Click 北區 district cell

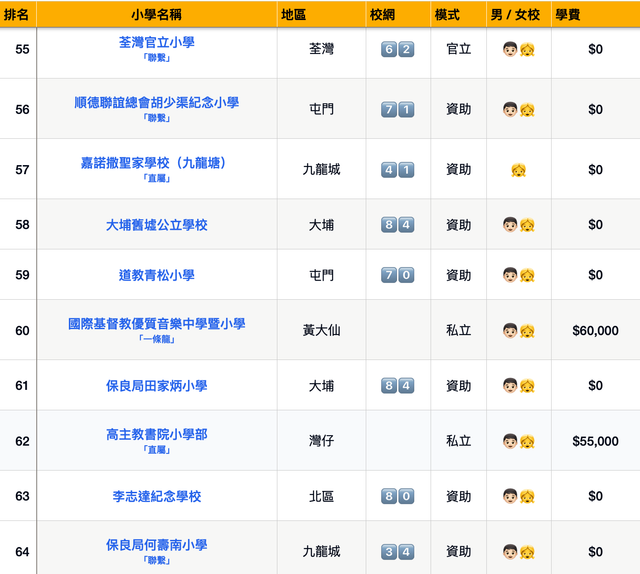pos(321,496)
